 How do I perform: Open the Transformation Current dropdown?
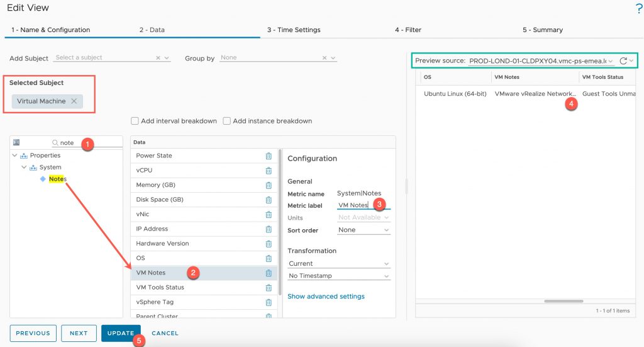(339, 263)
